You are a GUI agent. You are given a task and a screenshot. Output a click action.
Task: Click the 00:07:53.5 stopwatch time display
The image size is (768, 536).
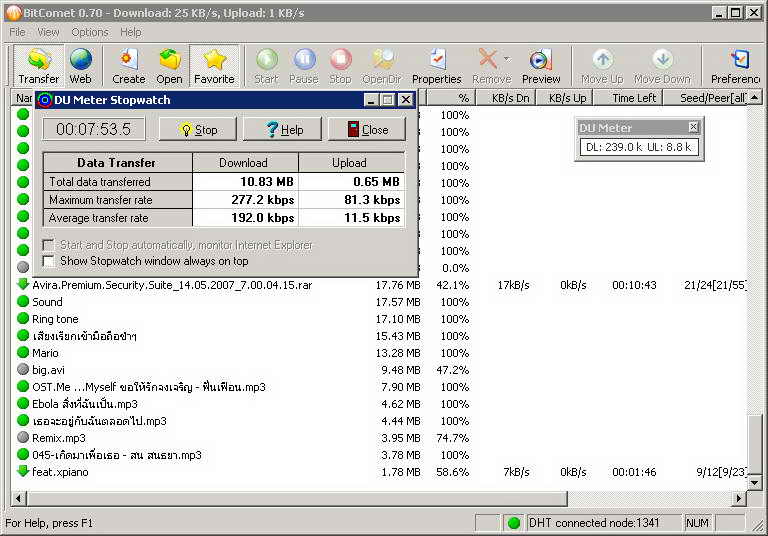pyautogui.click(x=94, y=129)
